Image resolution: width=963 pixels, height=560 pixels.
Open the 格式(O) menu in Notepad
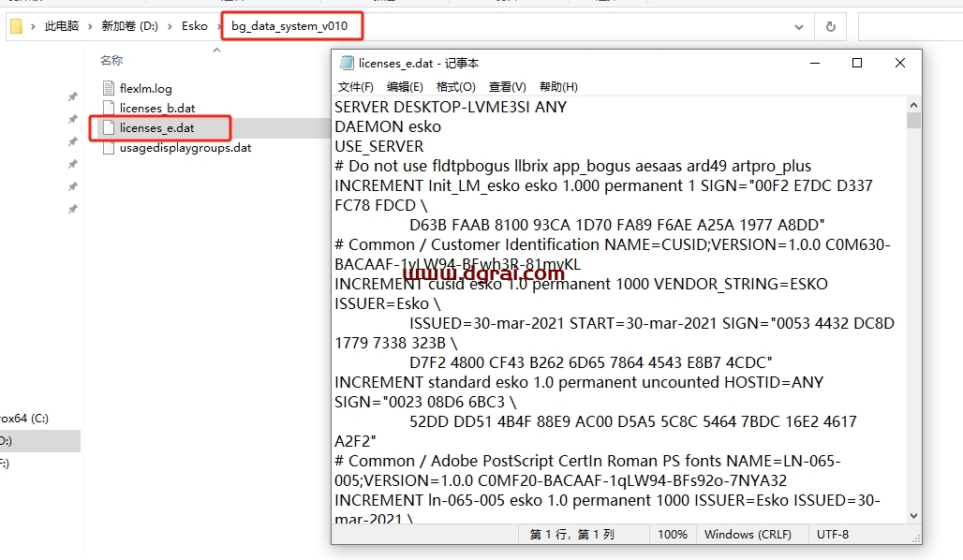[x=455, y=86]
